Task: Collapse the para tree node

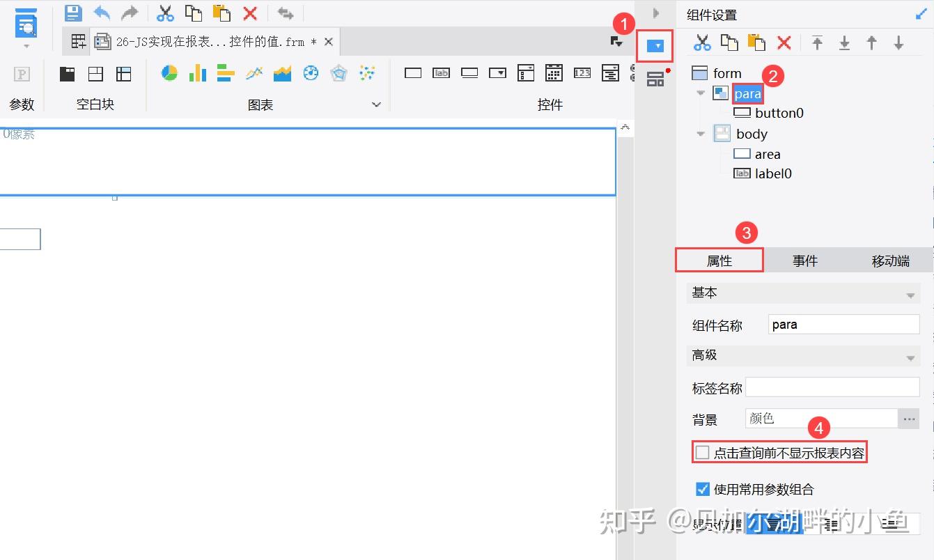Action: [x=701, y=93]
